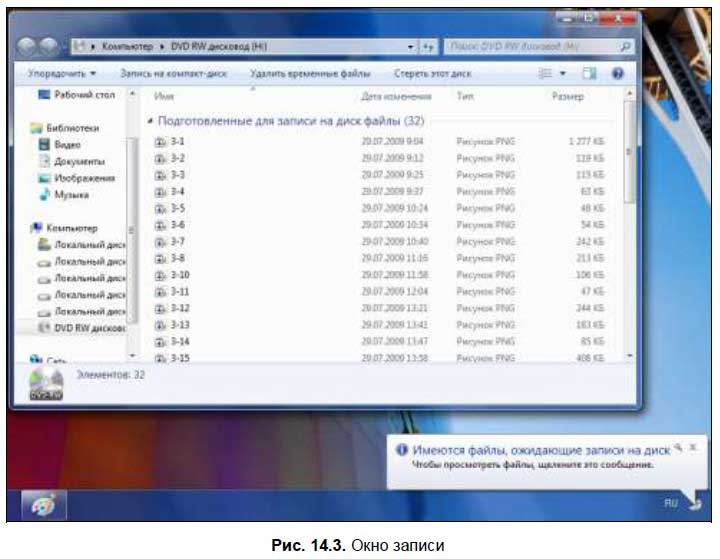Click Записать на компакт-диск toolbar button
This screenshot has width=720, height=559.
click(173, 73)
